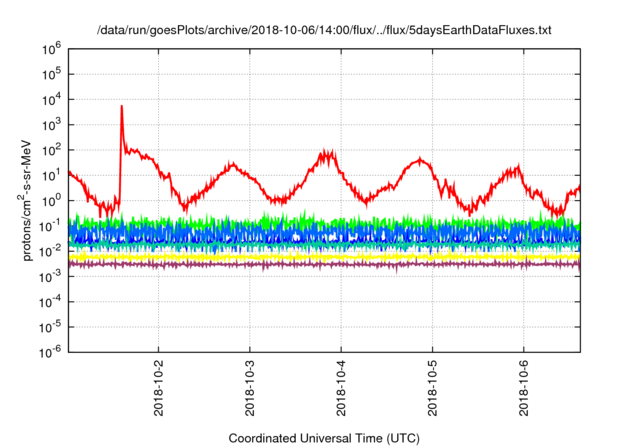Select the x-axis label 2018-10-3
The image size is (640, 448).
click(250, 388)
